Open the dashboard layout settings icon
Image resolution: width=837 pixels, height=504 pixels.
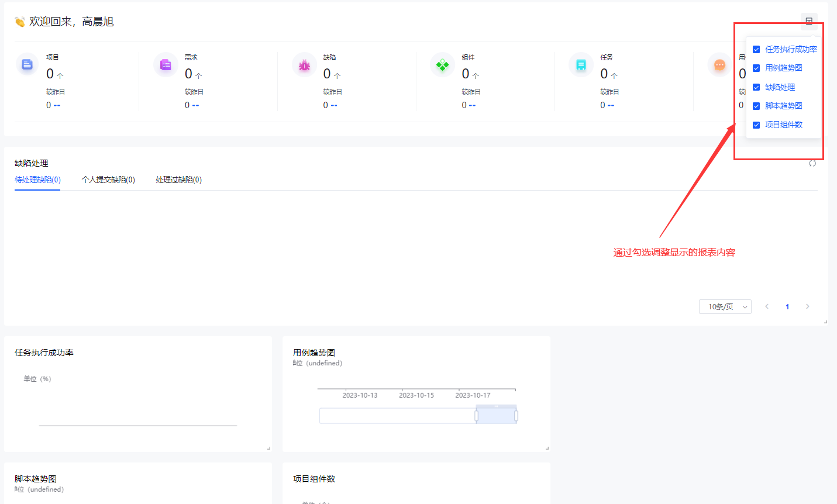809,21
